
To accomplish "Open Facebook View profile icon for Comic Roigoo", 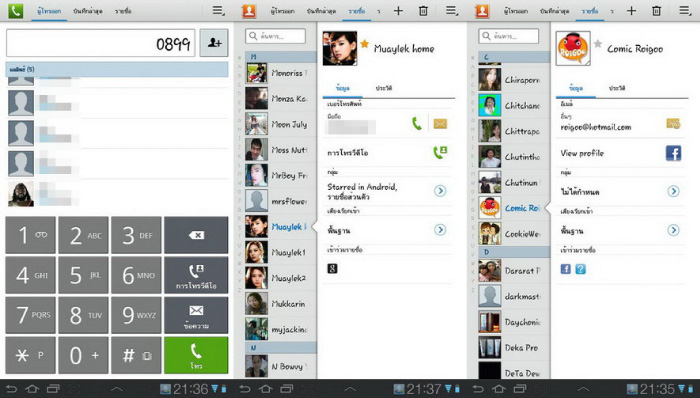I will [673, 153].
